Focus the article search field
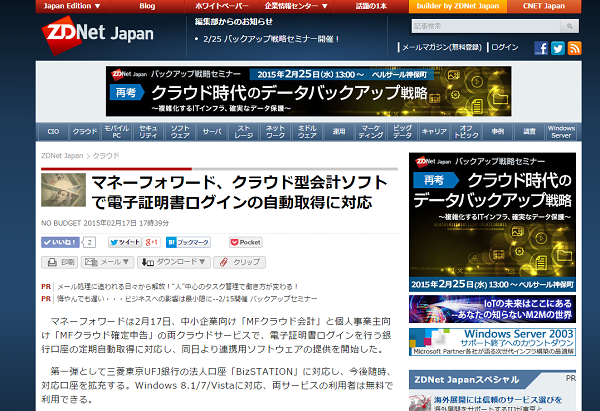 486,26
